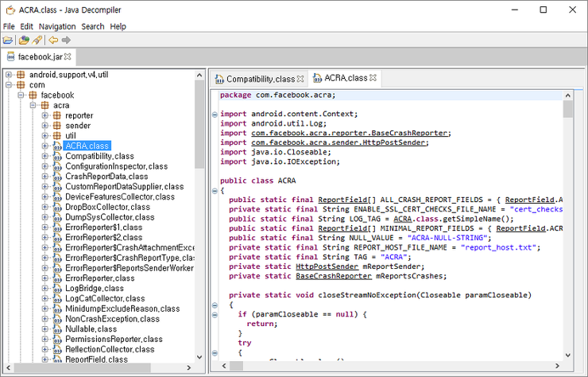The image size is (588, 377).
Task: Click the android.support.v4.util package icon
Action: click(21, 75)
